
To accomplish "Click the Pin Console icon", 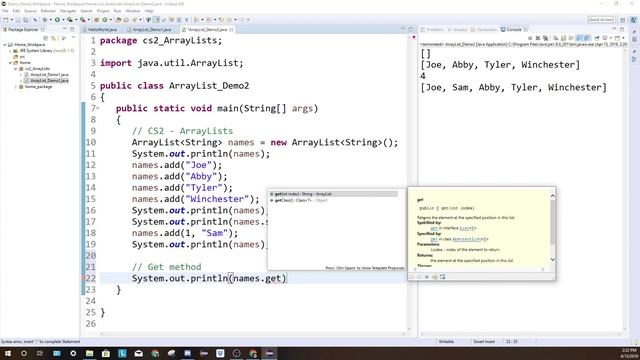I will pyautogui.click(x=596, y=38).
